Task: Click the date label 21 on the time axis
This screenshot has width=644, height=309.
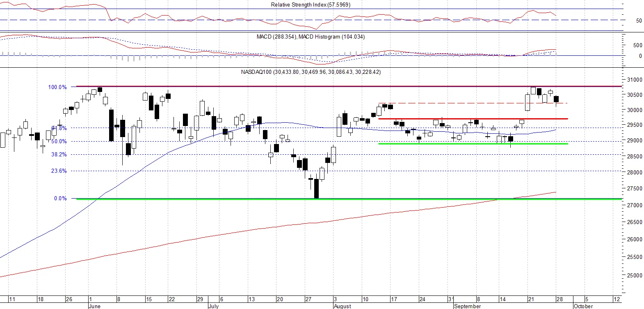Action: pyautogui.click(x=531, y=299)
